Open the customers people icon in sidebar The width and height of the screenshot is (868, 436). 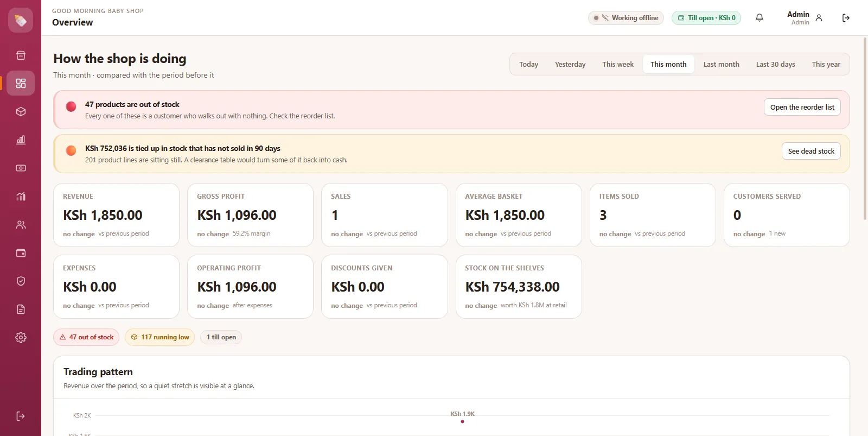[21, 224]
